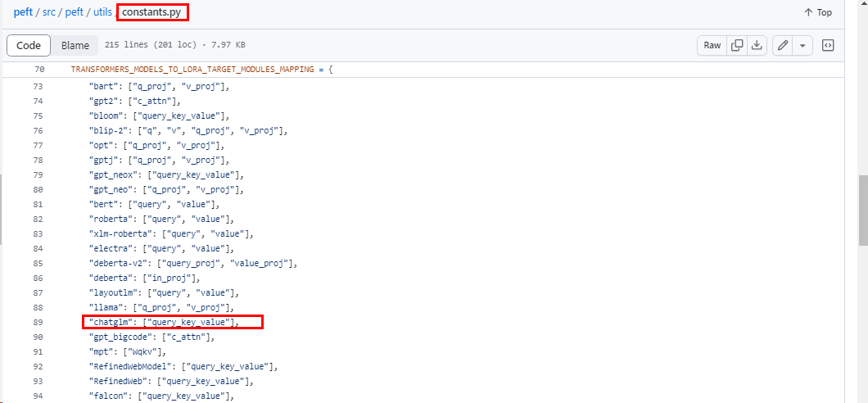Click line number 70

pyautogui.click(x=38, y=70)
